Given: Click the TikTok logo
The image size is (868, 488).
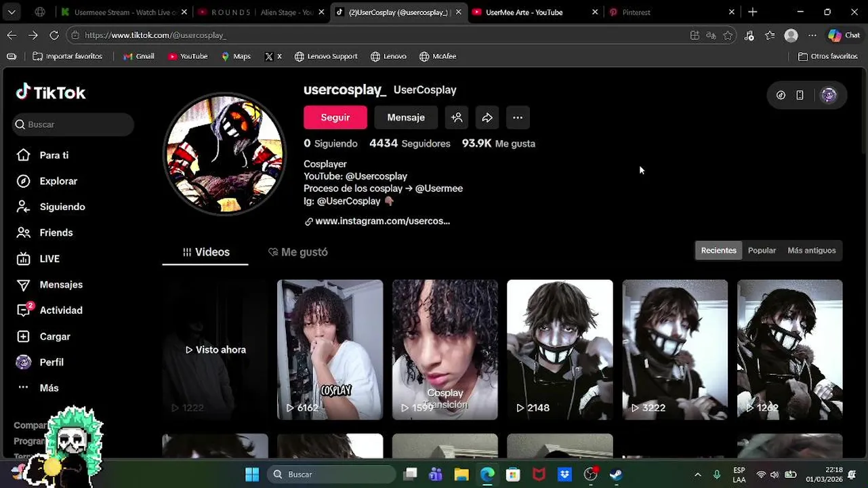Looking at the screenshot, I should pos(51,92).
